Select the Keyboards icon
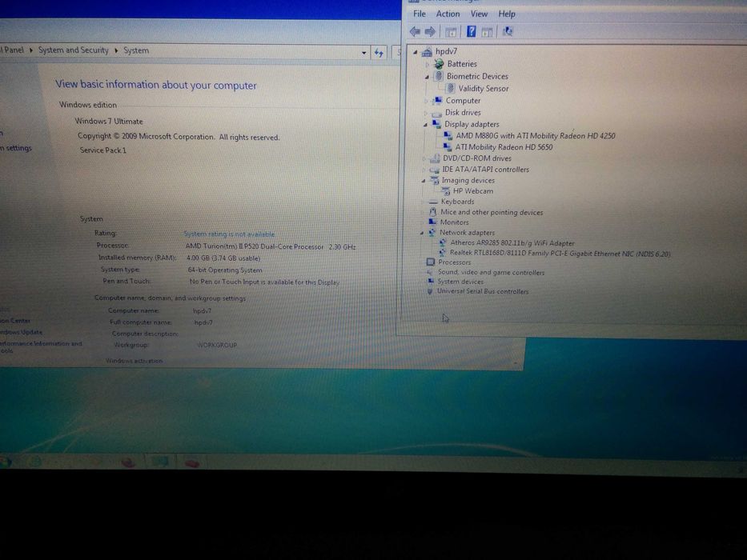This screenshot has height=560, width=747. 433,202
